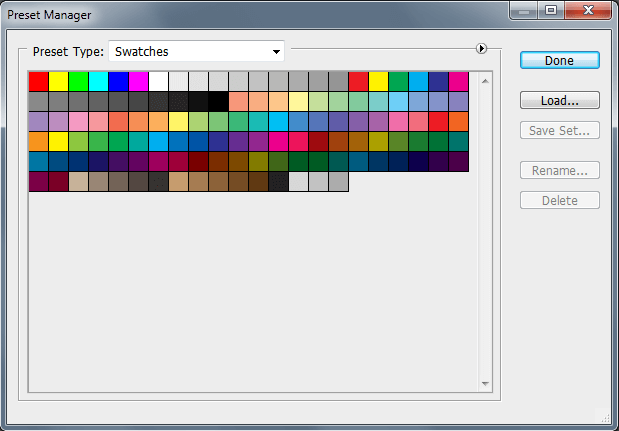Choose the pure white swatch
This screenshot has height=431, width=619.
coord(158,81)
